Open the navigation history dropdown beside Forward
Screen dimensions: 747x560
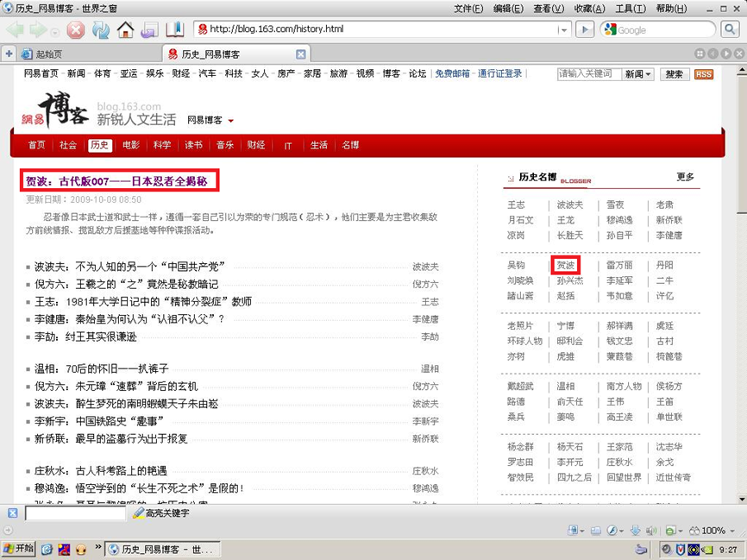55,33
